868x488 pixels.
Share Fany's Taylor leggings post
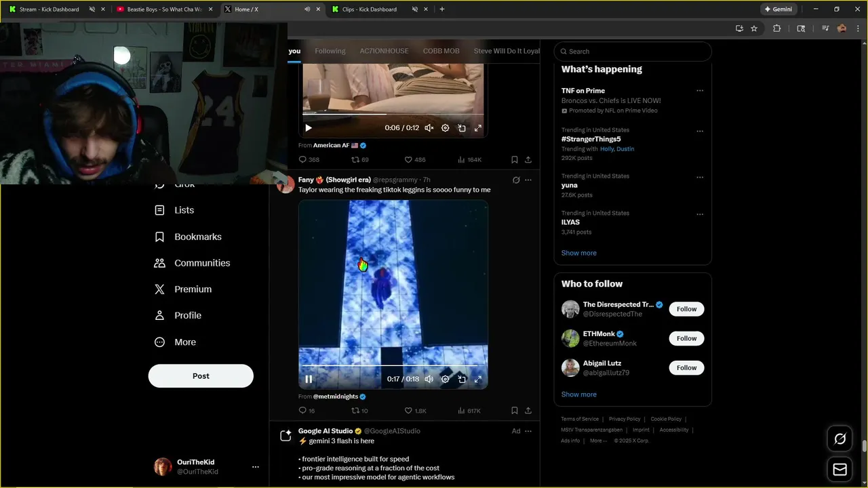point(528,411)
